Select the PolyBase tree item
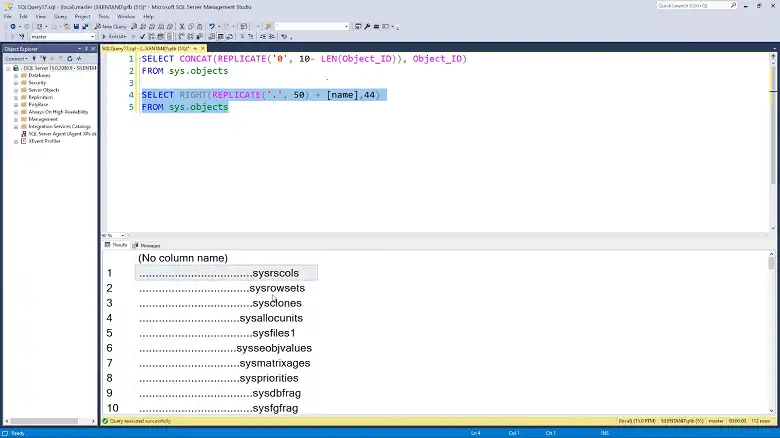The image size is (780, 438). tap(38, 105)
